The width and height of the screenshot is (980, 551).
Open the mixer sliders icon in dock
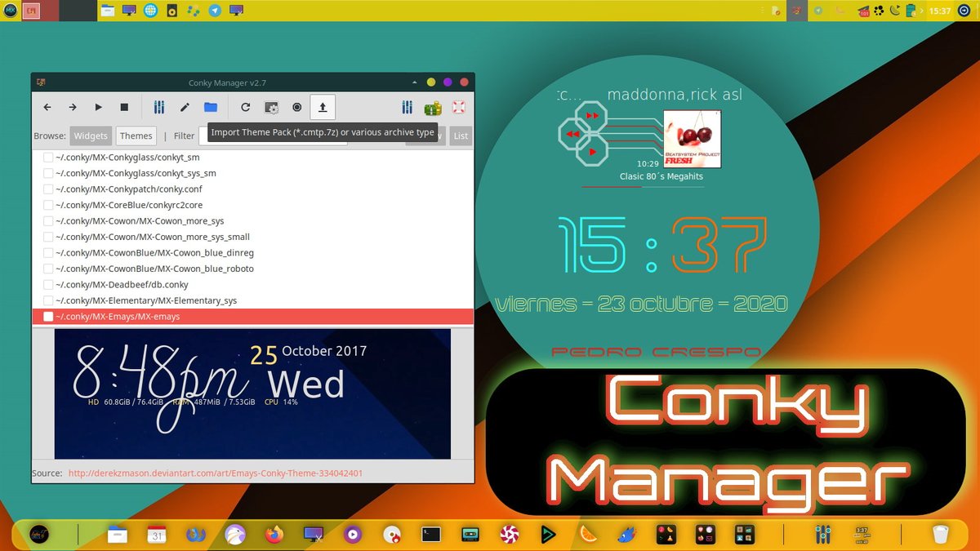click(822, 535)
